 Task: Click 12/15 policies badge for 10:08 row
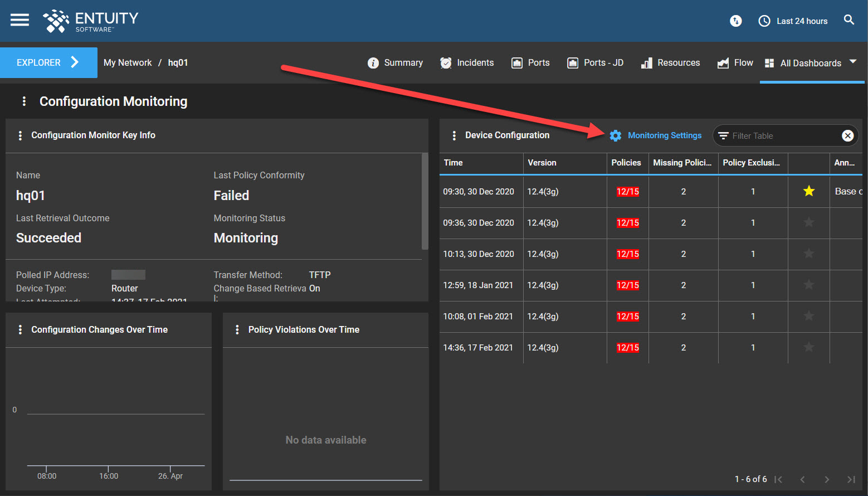pyautogui.click(x=628, y=317)
